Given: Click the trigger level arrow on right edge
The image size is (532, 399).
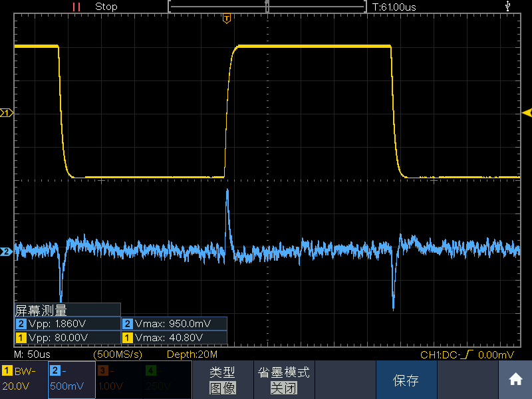Looking at the screenshot, I should coord(527,112).
